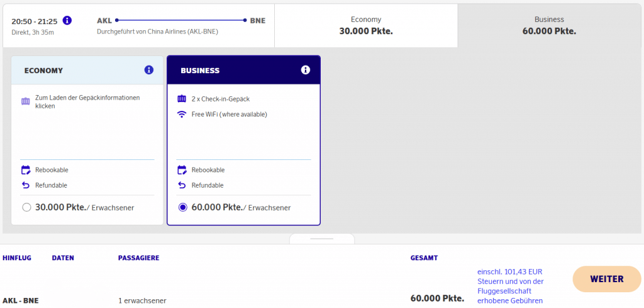Click the Economy luggage icon
Viewport: 644px width, 308px height.
(26, 101)
